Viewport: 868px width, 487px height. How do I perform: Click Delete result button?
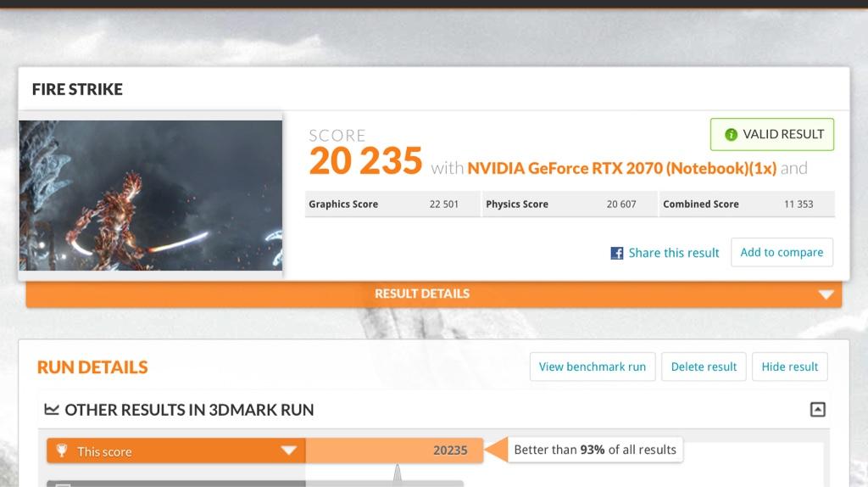704,367
